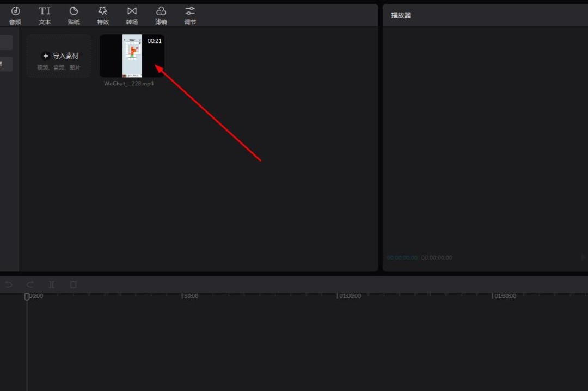Image resolution: width=588 pixels, height=391 pixels.
Task: Open the 音频 (Audio) panel
Action: pyautogui.click(x=15, y=15)
